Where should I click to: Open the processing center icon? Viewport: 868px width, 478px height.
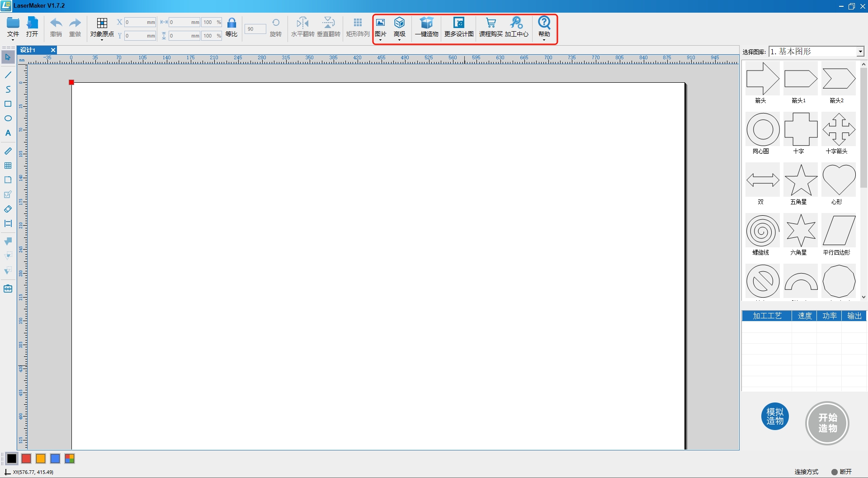click(x=516, y=24)
